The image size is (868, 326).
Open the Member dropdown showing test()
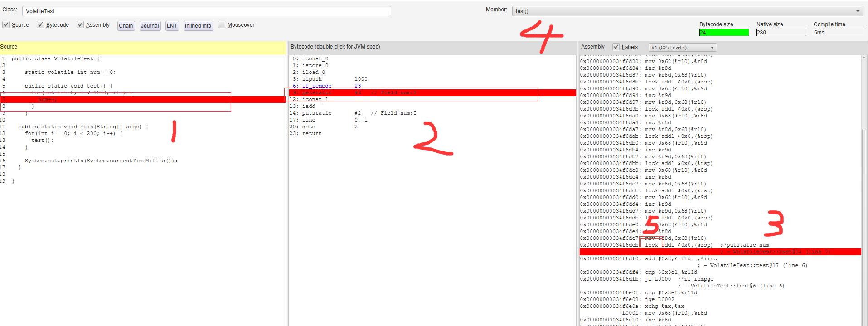point(687,11)
